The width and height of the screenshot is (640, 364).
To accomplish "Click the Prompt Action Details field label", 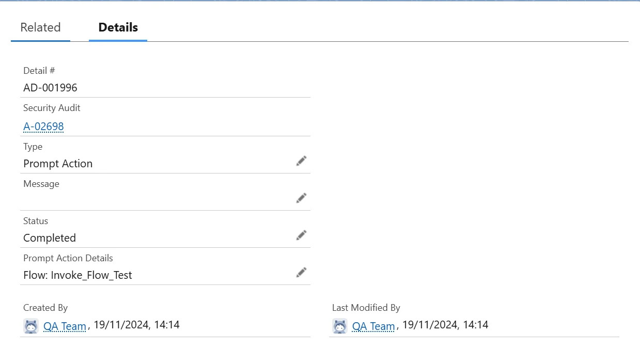I will [68, 258].
